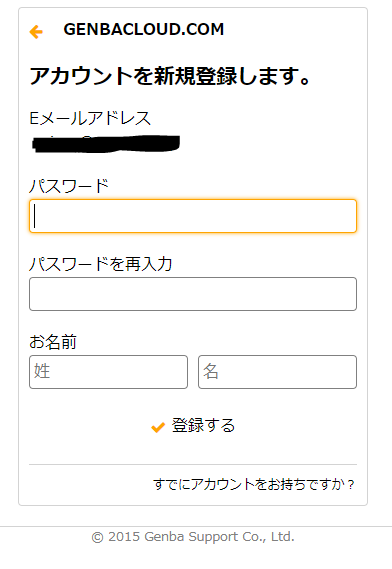Select the 名 first name field

pos(278,372)
